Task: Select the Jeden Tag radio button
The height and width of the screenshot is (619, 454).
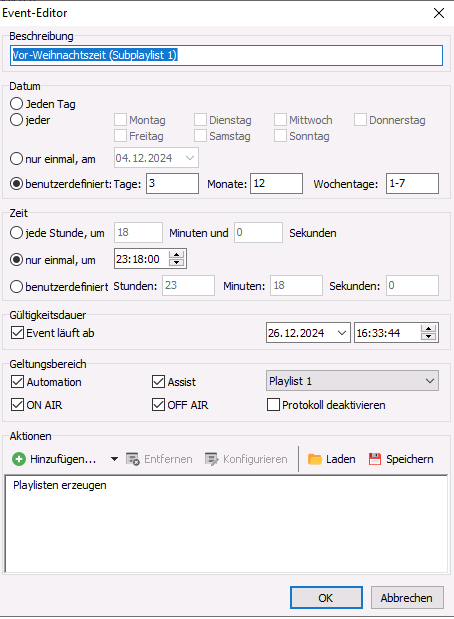Action: tap(16, 104)
